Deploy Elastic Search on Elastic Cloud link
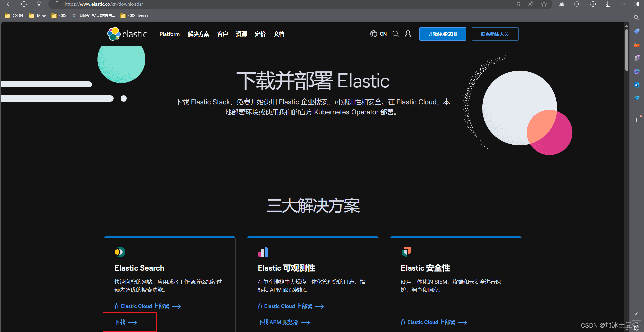Screen dimensions: 644x332 pos(148,306)
